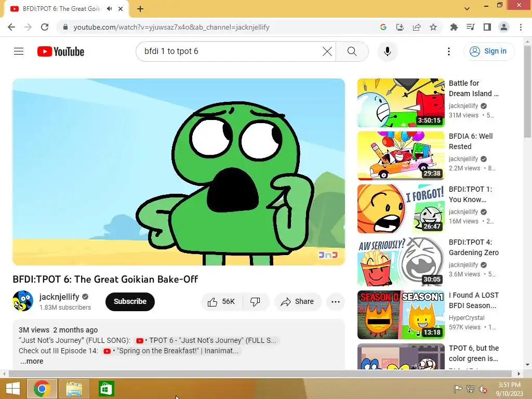Open "Spring on the Breakfast!" video link

(171, 351)
